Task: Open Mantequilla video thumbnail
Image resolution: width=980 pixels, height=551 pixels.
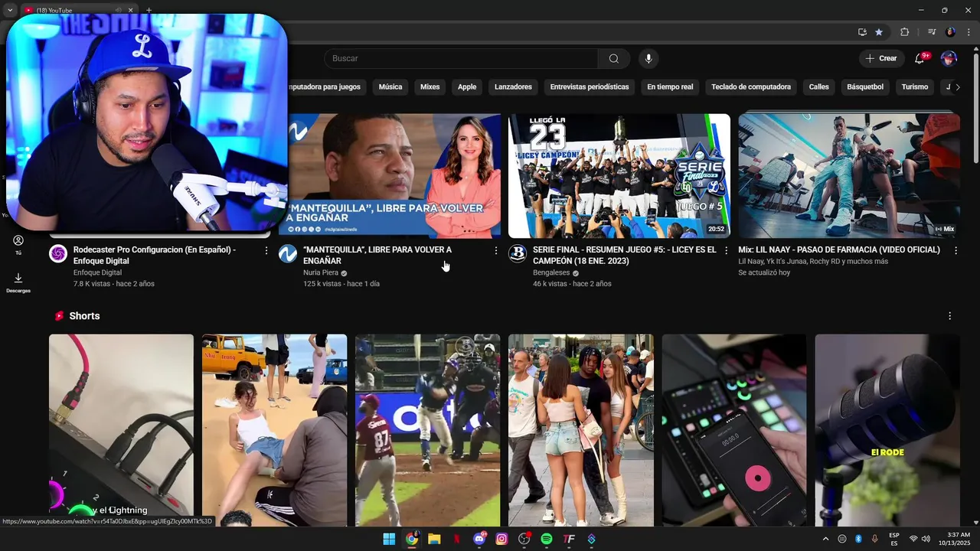Action: coord(394,176)
